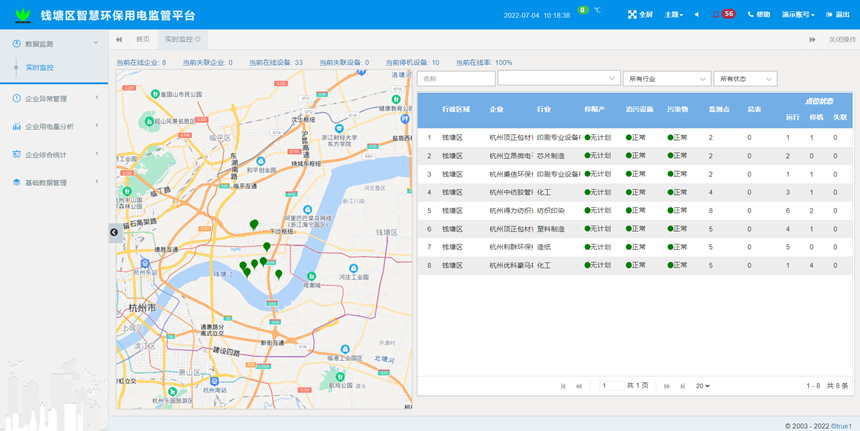Click the fullscreen 全屏 icon
The height and width of the screenshot is (431, 860).
pos(632,15)
